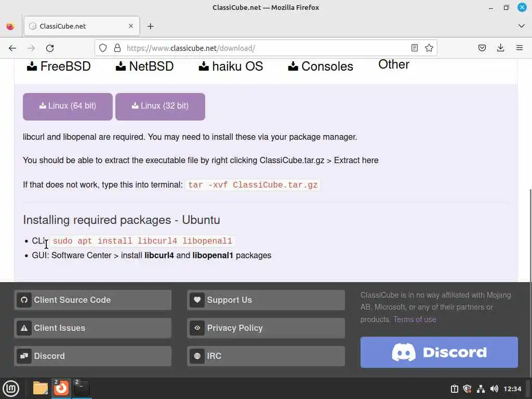Image resolution: width=532 pixels, height=399 pixels.
Task: Open the Firefox downloads panel
Action: tap(500, 48)
